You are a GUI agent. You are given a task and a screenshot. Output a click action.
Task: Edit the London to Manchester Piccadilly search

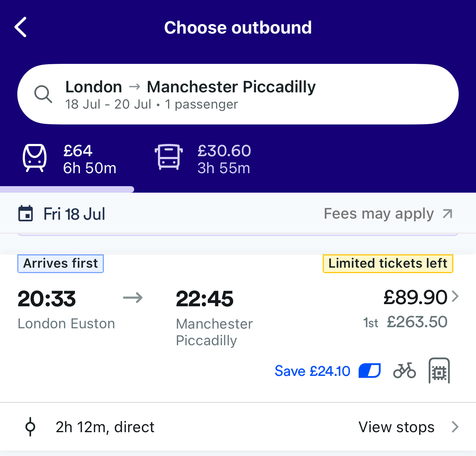(190, 95)
